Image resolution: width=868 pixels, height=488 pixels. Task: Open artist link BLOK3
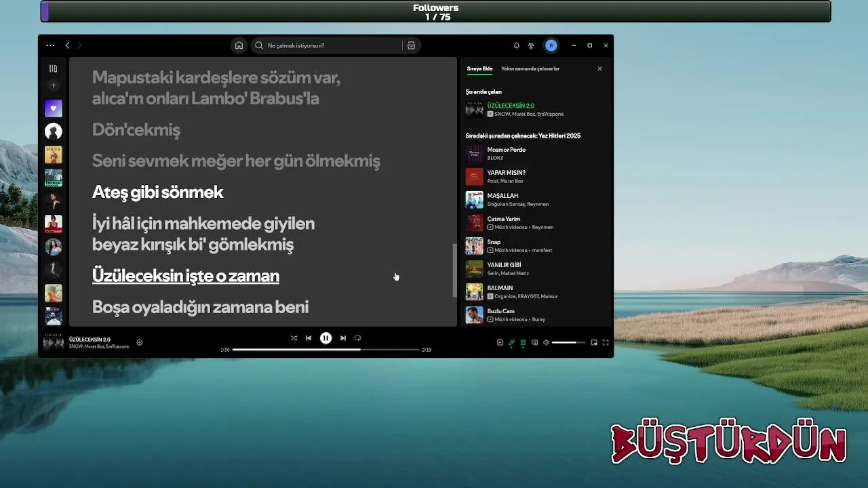(x=495, y=158)
